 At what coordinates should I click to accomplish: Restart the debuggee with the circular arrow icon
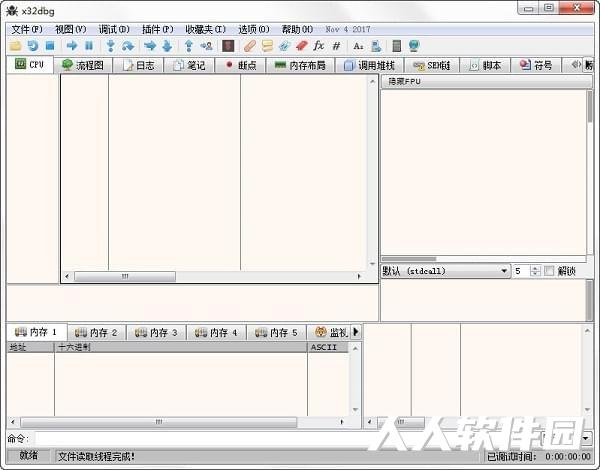pos(33,46)
